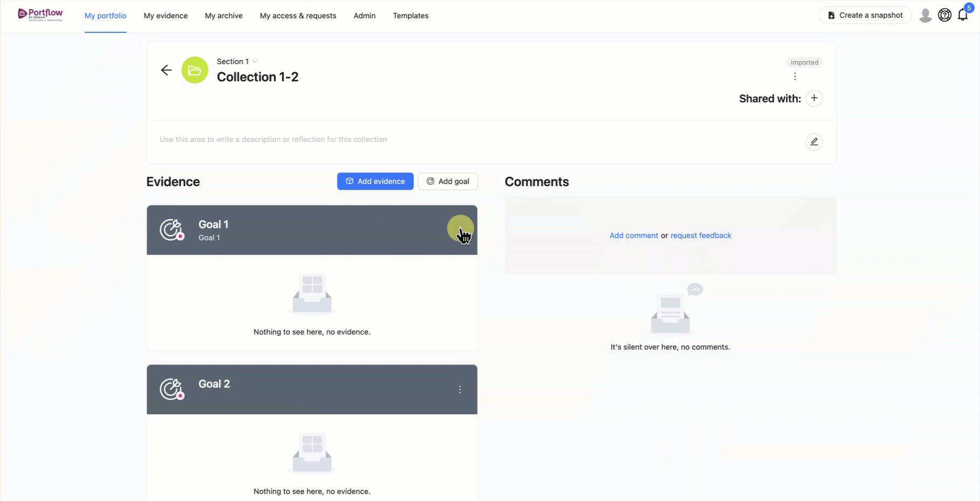The width and height of the screenshot is (980, 501).
Task: Open the Templates tab
Action: (411, 16)
